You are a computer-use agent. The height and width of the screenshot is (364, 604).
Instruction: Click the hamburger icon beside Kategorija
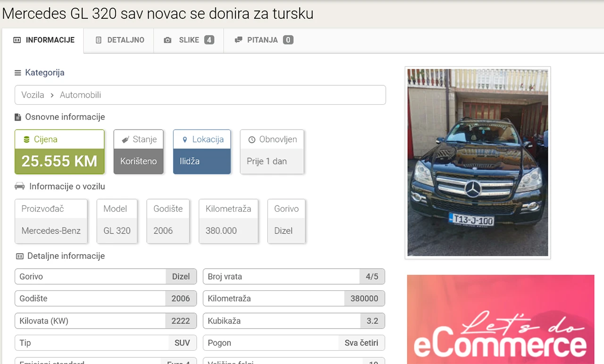coord(18,73)
